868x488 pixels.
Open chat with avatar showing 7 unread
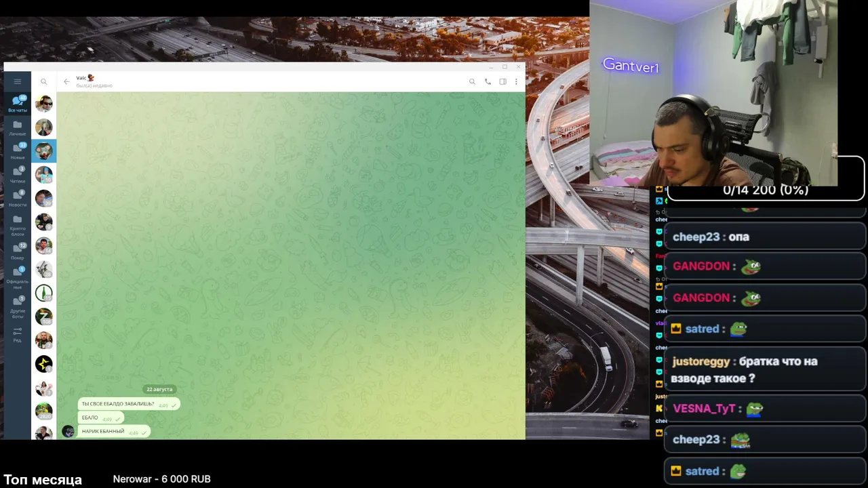pos(44,340)
